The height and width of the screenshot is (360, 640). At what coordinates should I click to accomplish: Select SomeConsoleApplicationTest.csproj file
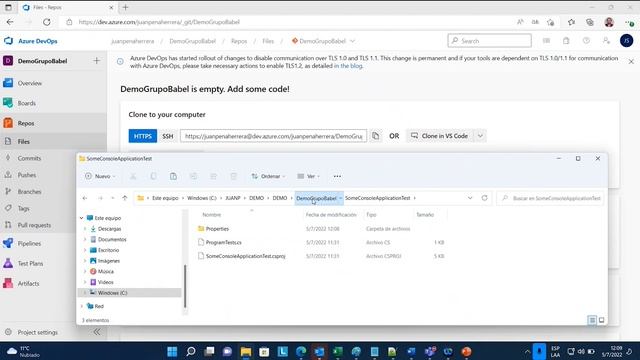[245, 256]
